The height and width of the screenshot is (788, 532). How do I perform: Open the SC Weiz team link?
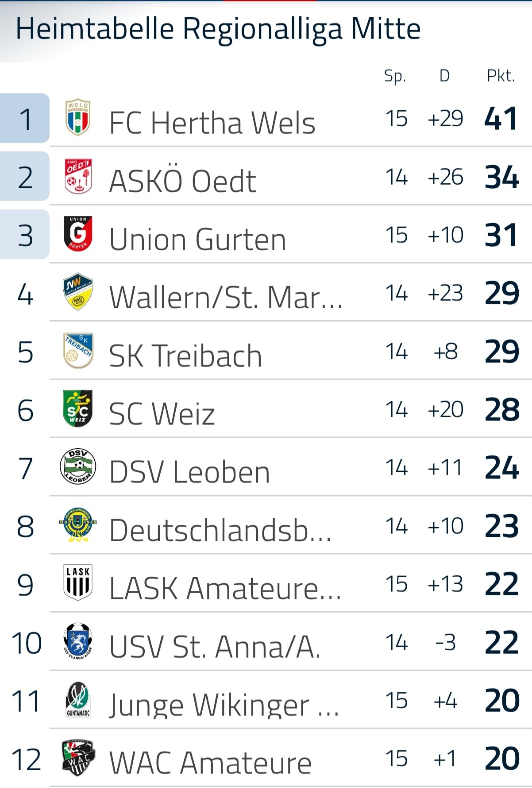click(162, 414)
